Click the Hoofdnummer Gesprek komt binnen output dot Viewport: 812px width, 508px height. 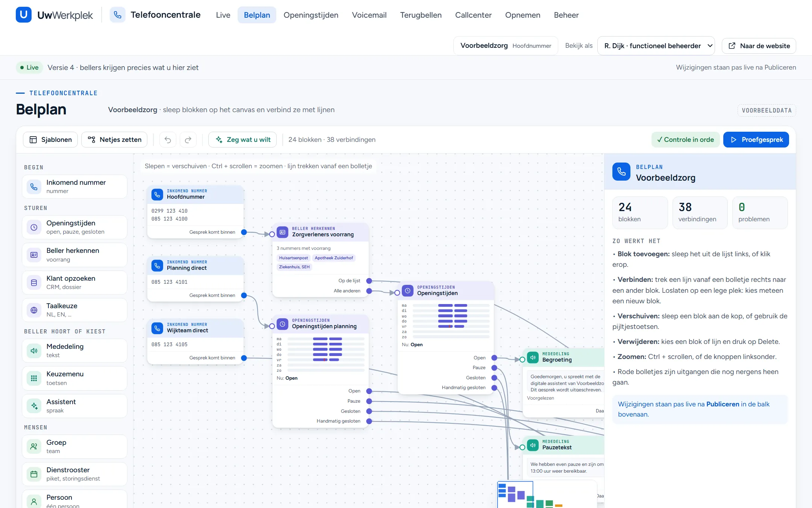pos(244,232)
